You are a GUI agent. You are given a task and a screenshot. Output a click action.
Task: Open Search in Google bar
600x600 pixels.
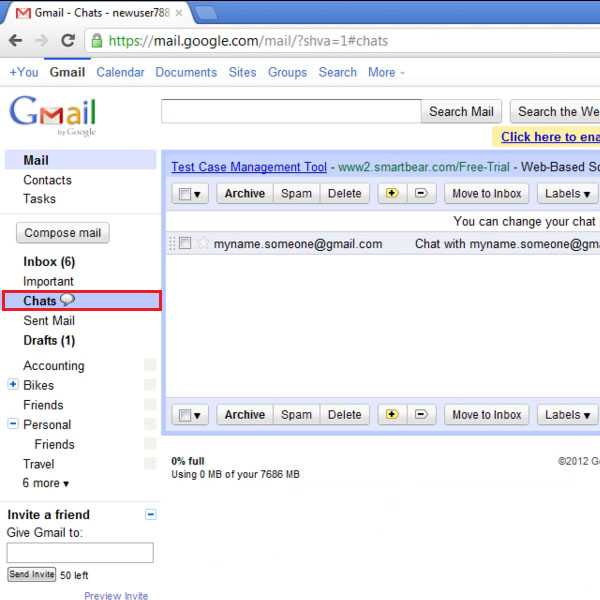[338, 72]
